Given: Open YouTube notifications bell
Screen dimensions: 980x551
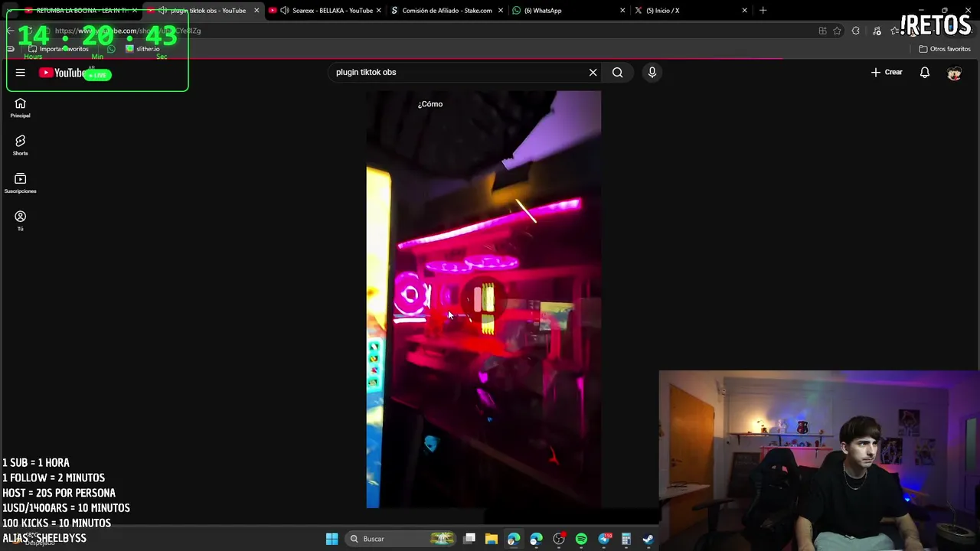Looking at the screenshot, I should click(925, 72).
